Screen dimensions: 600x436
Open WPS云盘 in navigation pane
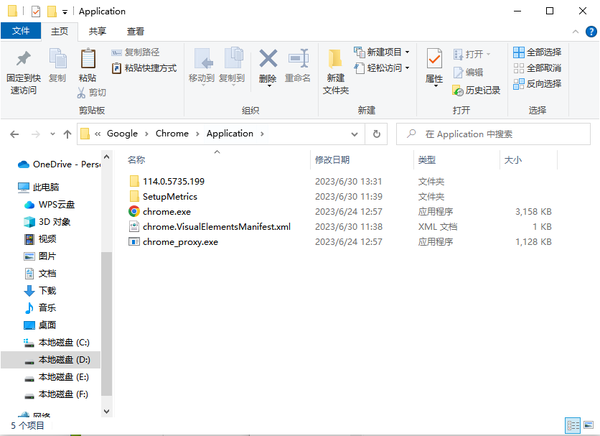point(49,204)
